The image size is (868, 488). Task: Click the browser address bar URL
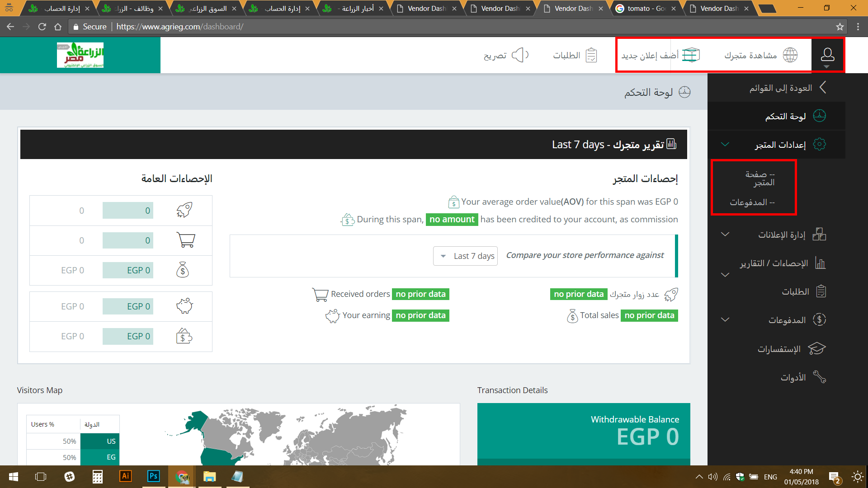coord(180,27)
